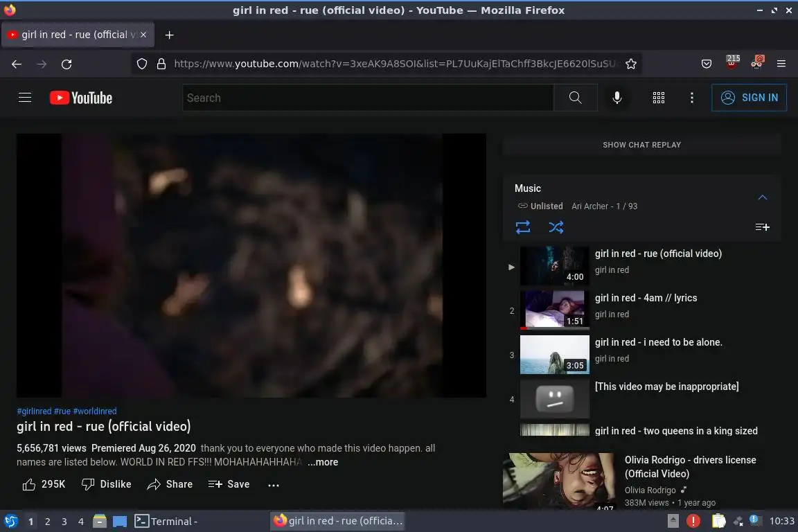Play girl in red - 4am // lyrics
The width and height of the screenshot is (798, 532).
point(646,298)
